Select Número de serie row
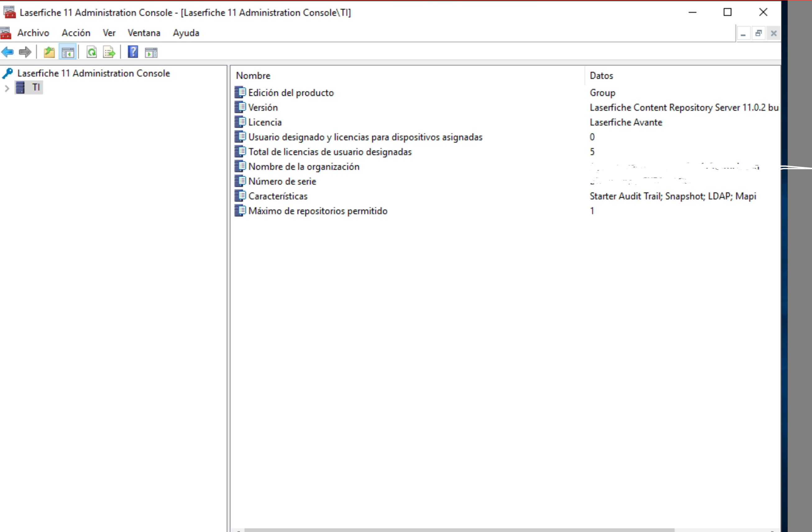 [282, 181]
